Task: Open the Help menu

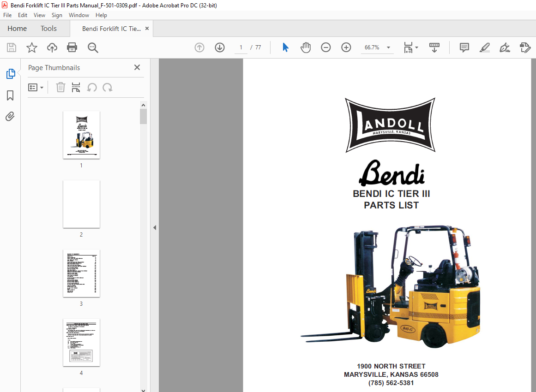Action: pyautogui.click(x=101, y=15)
